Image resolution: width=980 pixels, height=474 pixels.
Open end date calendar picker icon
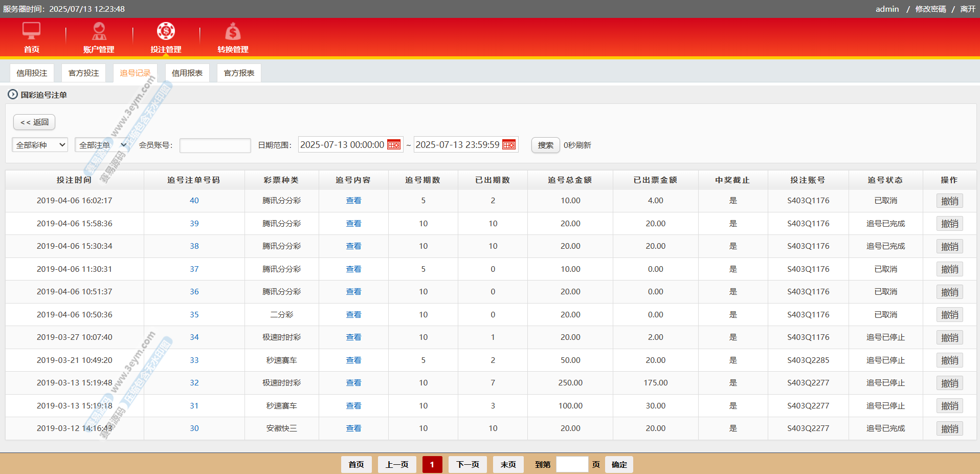pyautogui.click(x=509, y=145)
